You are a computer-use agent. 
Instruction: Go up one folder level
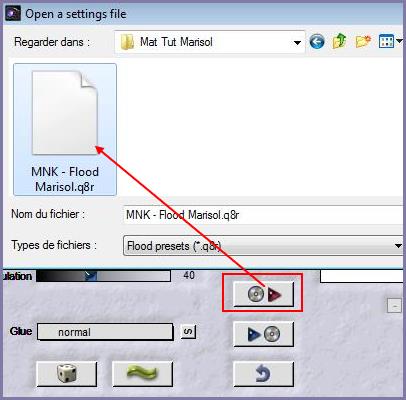tap(339, 42)
